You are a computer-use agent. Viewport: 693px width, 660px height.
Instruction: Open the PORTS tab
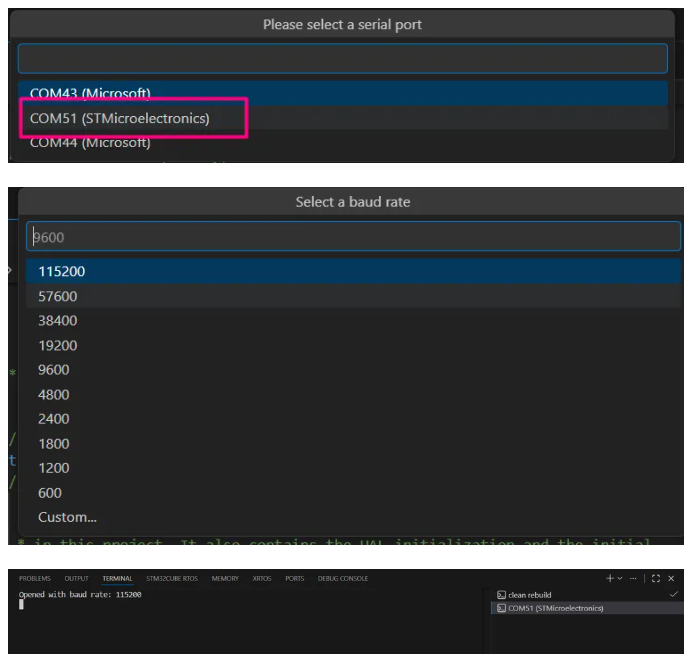point(295,578)
